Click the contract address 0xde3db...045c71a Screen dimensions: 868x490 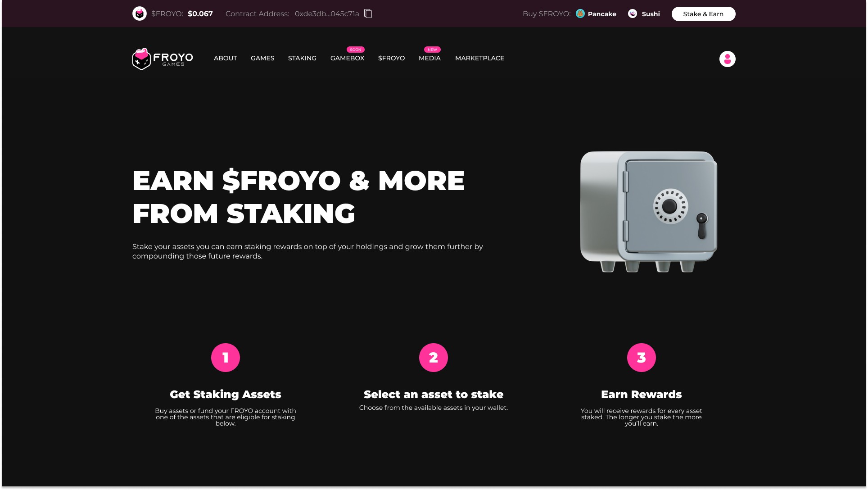[x=327, y=14]
